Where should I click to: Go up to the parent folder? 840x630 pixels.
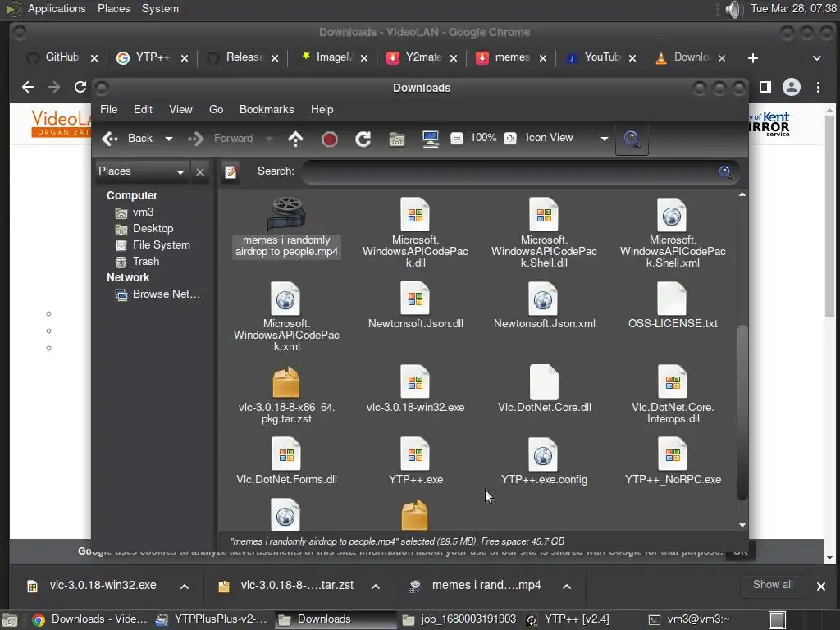[x=295, y=139]
